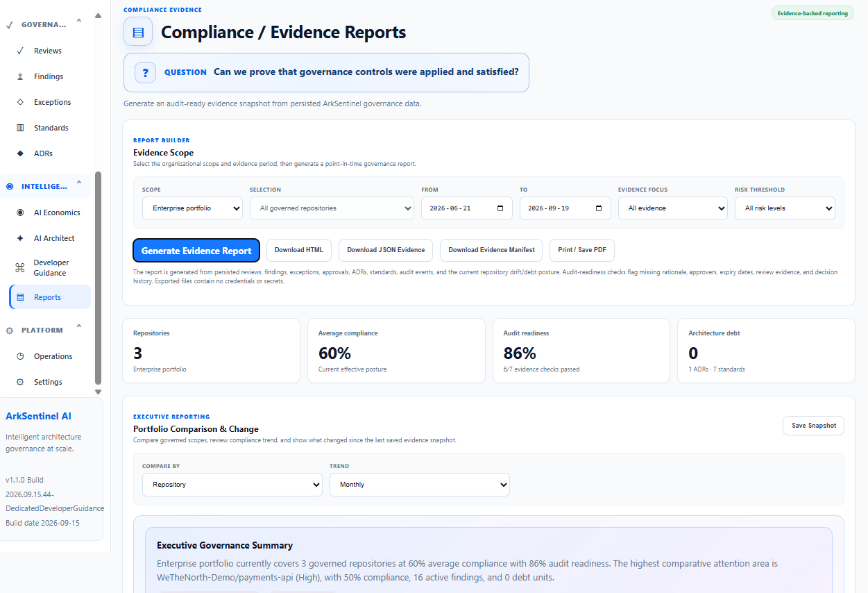868x593 pixels.
Task: Select the Reports sidebar item
Action: click(50, 297)
